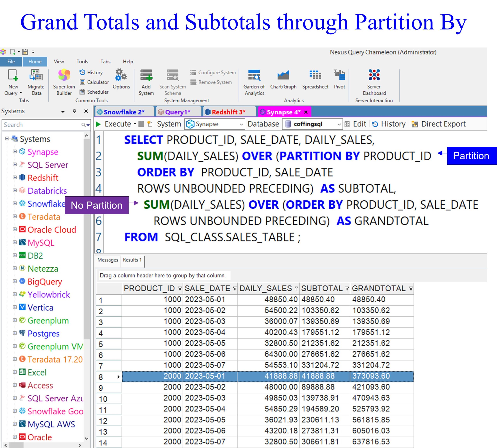
Task: Switch to the Redshift 3* tab
Action: click(228, 112)
